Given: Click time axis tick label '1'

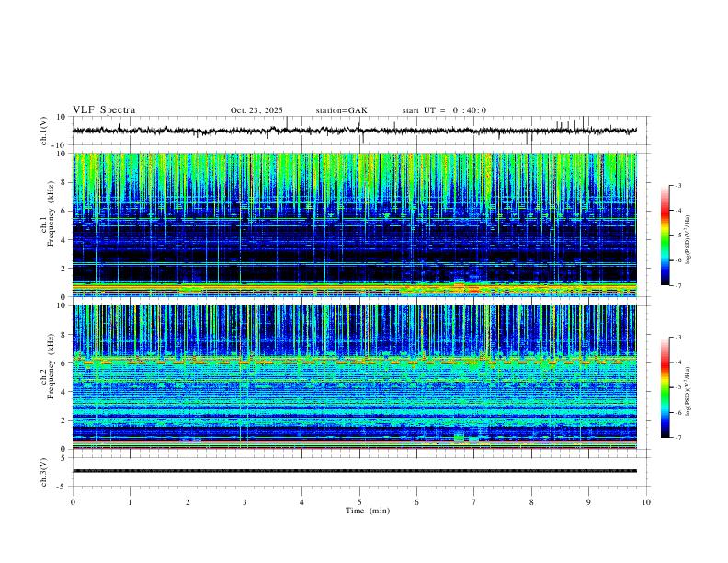Looking at the screenshot, I should pyautogui.click(x=130, y=502).
